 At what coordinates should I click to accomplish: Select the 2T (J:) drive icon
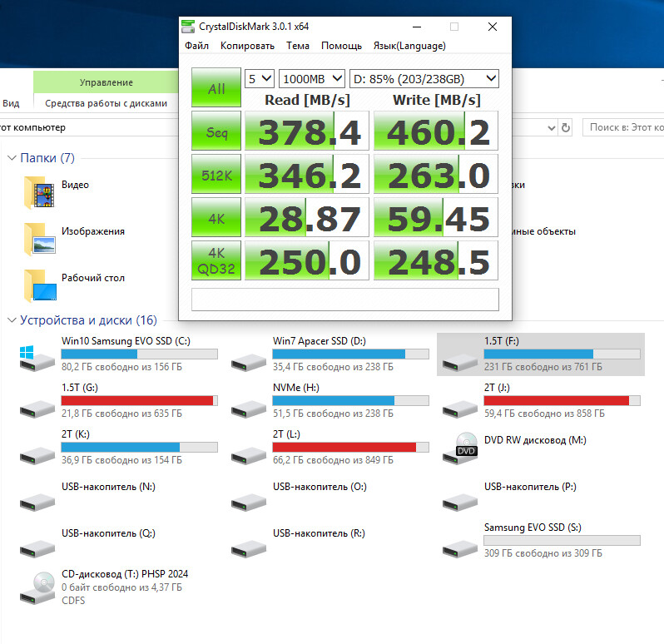(x=460, y=409)
